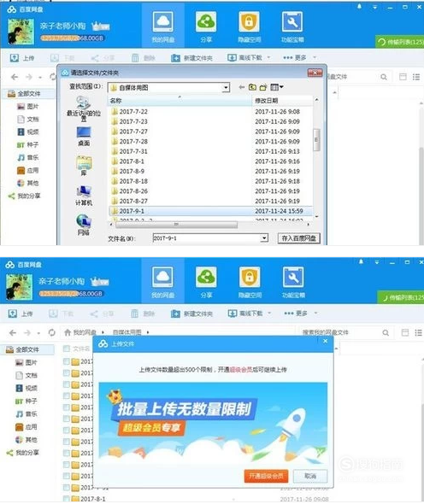Click file chooser horizontal scrollbar thumb
This screenshot has width=424, height=504.
[x=176, y=225]
